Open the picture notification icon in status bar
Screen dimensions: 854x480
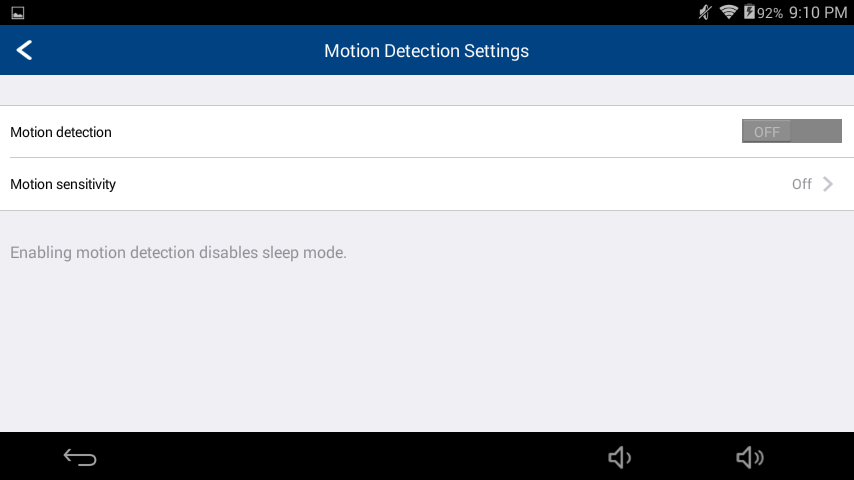[17, 13]
